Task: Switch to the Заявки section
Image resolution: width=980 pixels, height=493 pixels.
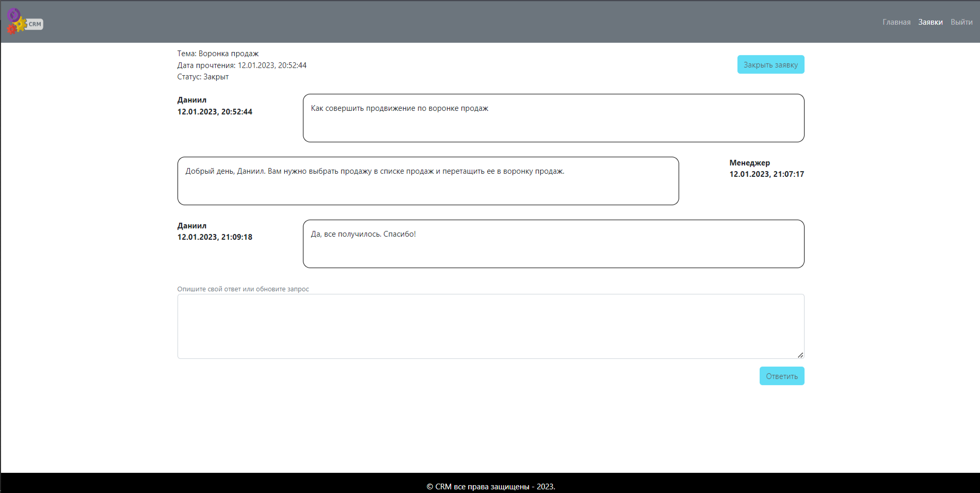Action: coord(930,22)
